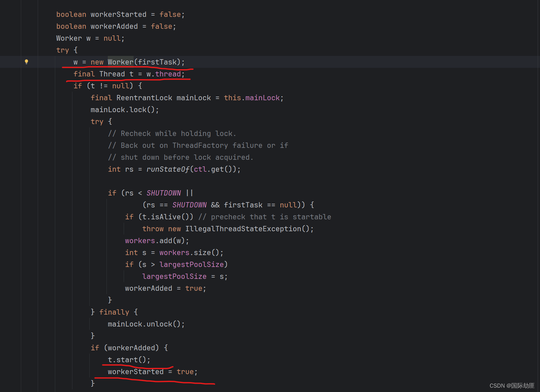
Task: Click 'largestPoolSize' in if condition
Action: coord(191,265)
